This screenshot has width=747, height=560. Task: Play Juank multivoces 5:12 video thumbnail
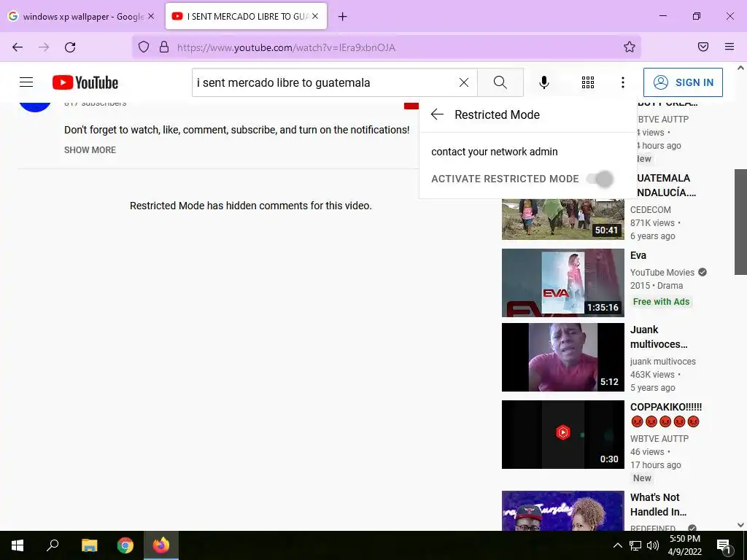click(562, 357)
